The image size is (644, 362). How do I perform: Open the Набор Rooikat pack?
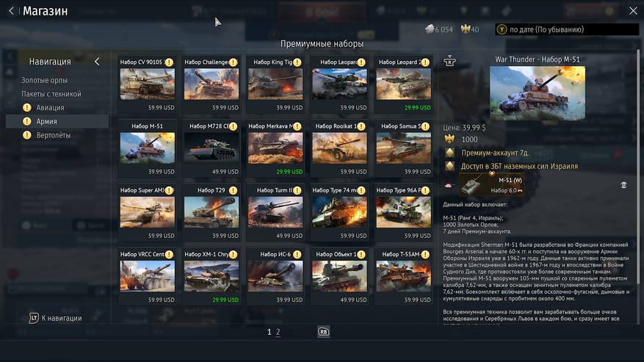tap(340, 148)
